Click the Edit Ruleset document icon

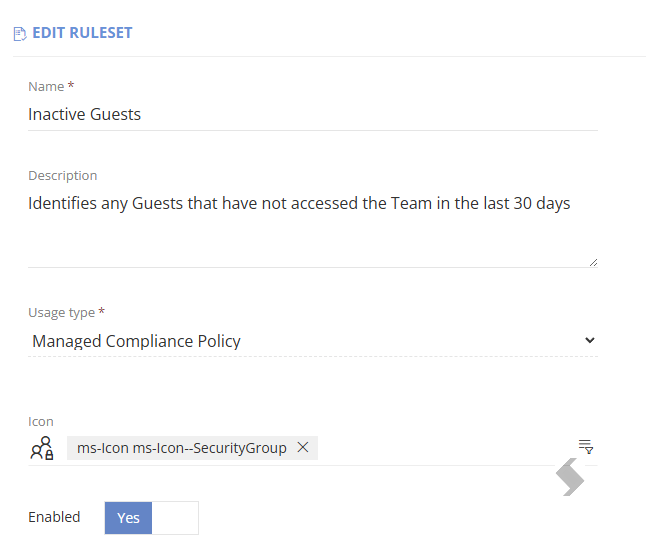(20, 34)
